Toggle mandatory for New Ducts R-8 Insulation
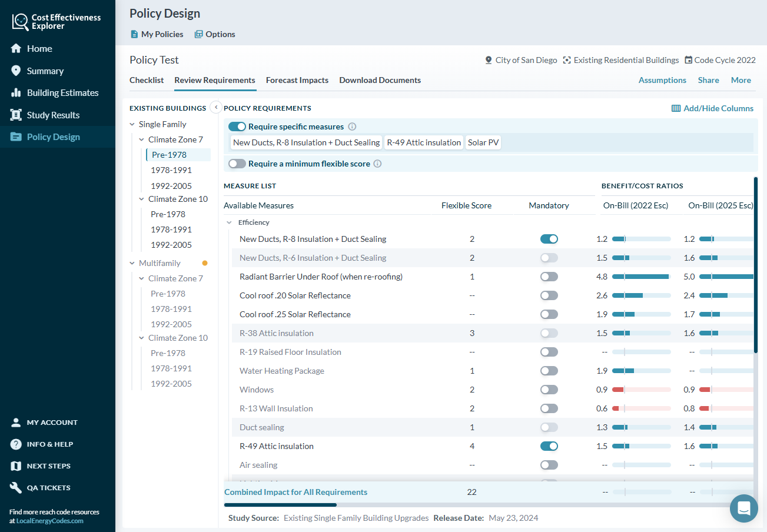This screenshot has height=532, width=767. [549, 239]
